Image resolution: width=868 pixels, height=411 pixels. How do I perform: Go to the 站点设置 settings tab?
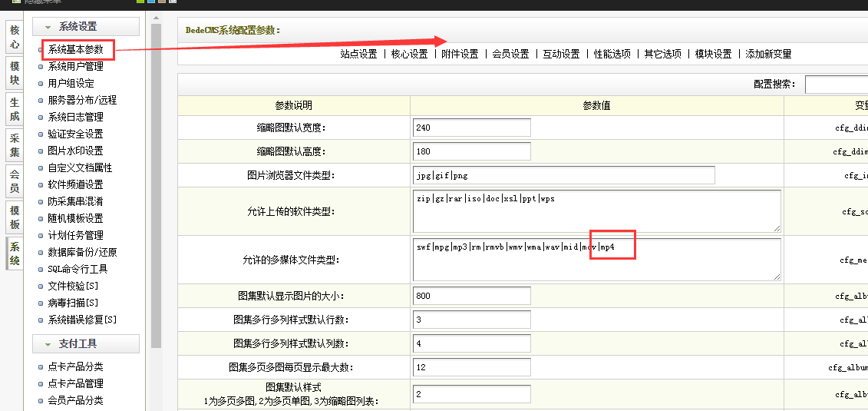coord(358,54)
